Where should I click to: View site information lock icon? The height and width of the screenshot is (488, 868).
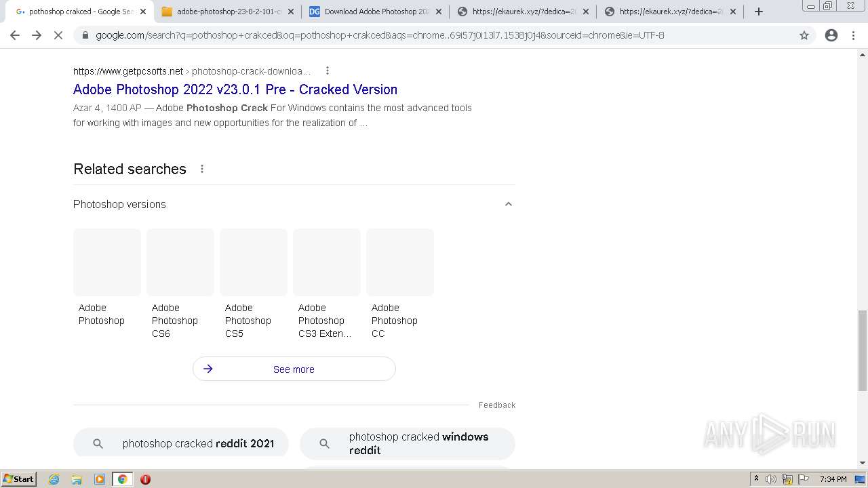(85, 35)
